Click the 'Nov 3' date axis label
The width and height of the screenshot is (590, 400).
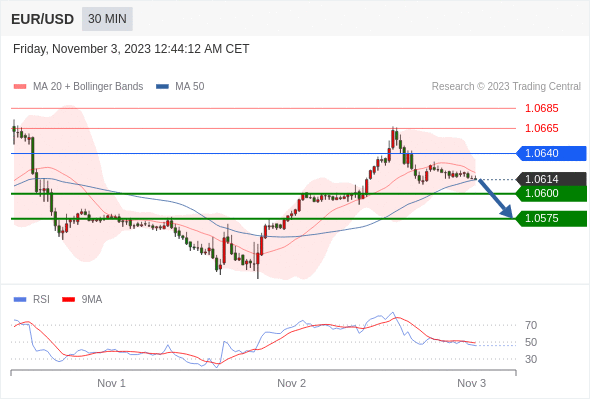[x=471, y=383]
